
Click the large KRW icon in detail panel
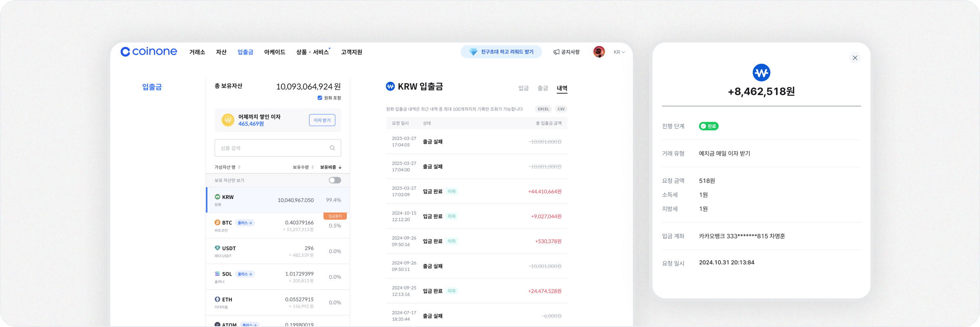(x=761, y=73)
